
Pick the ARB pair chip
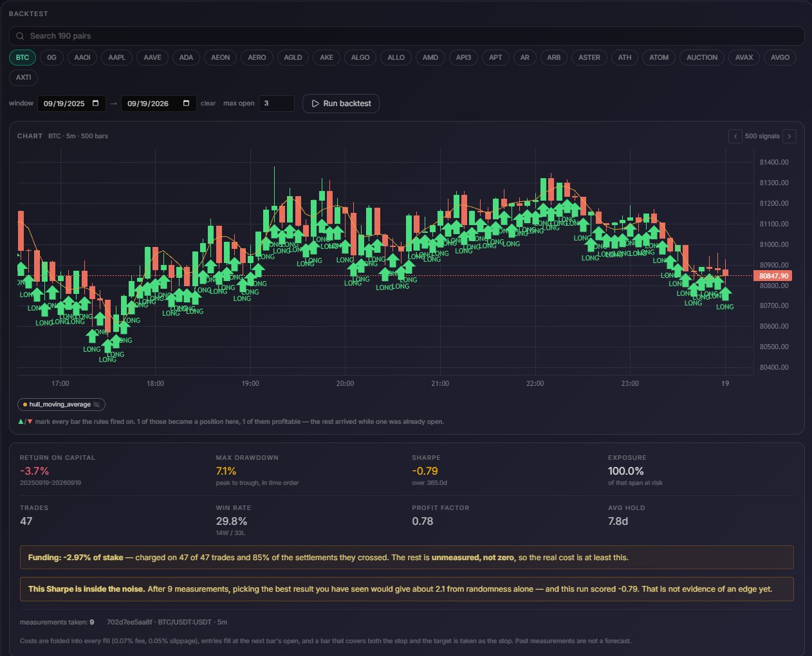click(554, 57)
